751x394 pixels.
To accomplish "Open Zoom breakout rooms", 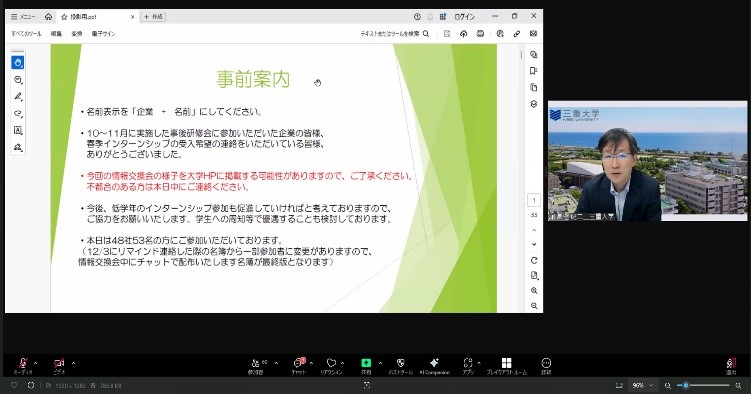I will point(506,365).
